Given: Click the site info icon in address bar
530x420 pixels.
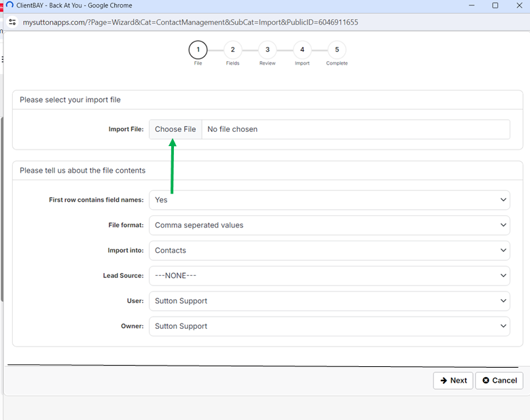Looking at the screenshot, I should (x=12, y=22).
